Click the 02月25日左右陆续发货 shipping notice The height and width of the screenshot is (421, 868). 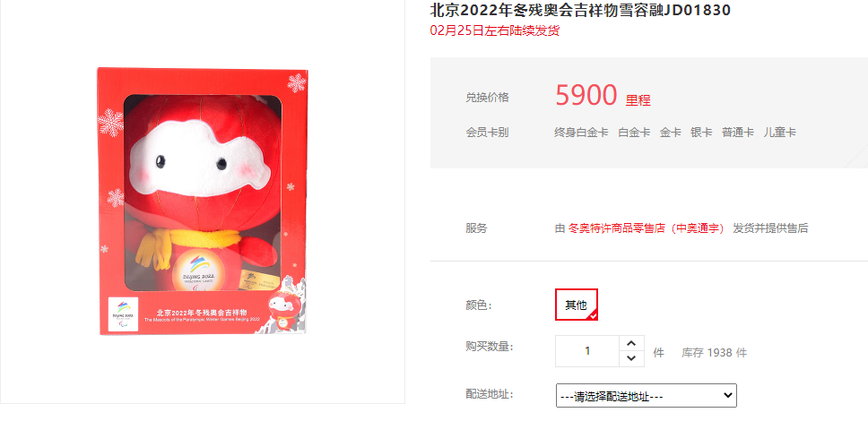coord(495,30)
